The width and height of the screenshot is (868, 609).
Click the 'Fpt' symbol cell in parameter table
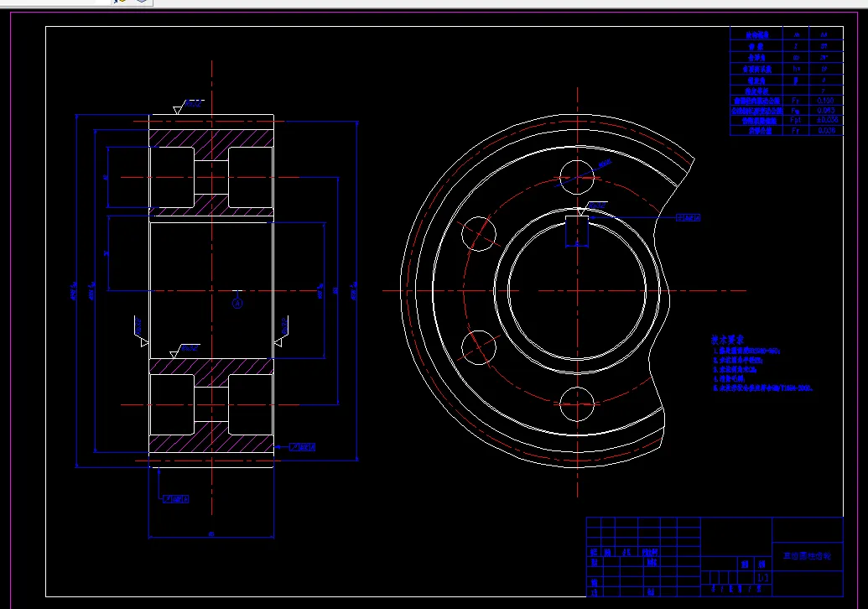[796, 120]
